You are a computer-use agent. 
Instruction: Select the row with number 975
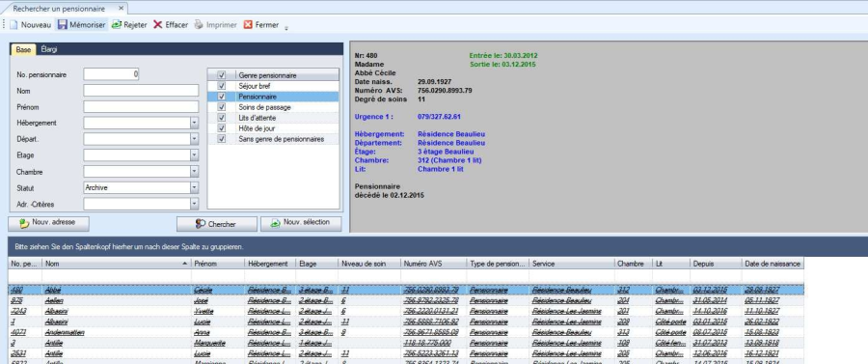pos(406,301)
